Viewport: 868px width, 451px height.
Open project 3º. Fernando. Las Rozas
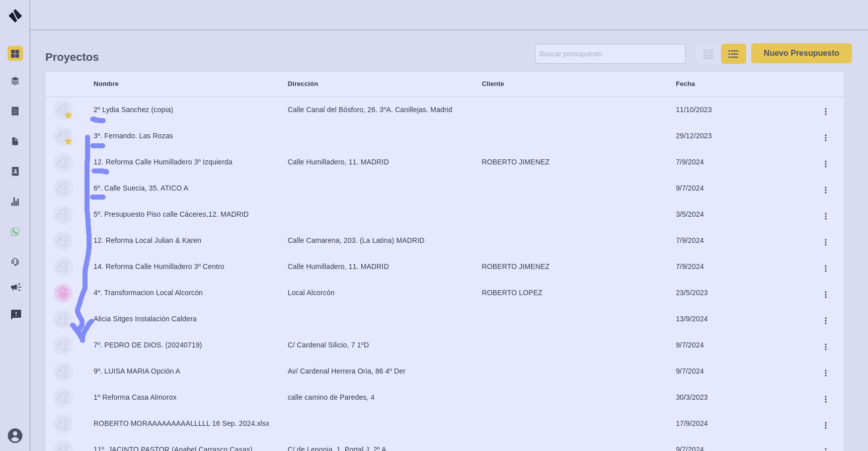click(x=133, y=136)
